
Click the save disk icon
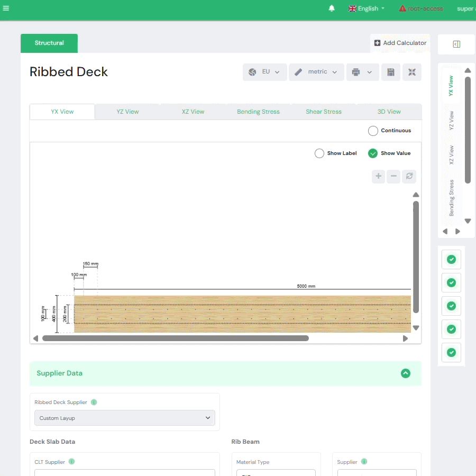(x=390, y=72)
